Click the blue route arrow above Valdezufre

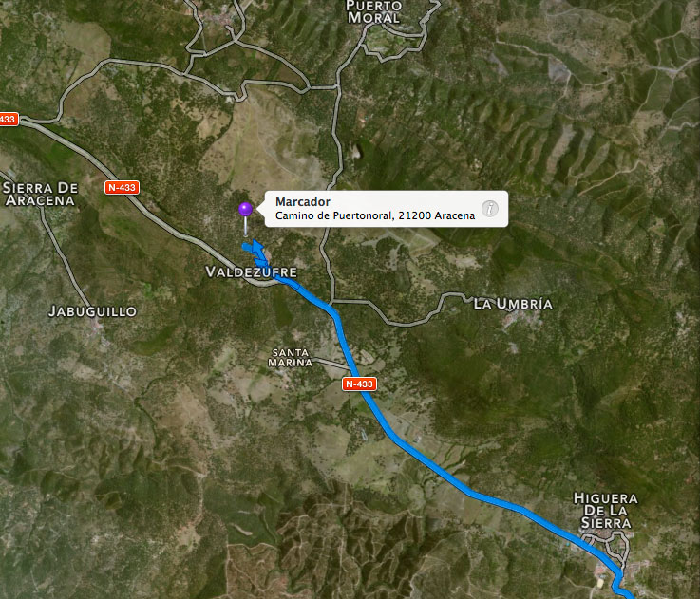[x=257, y=247]
